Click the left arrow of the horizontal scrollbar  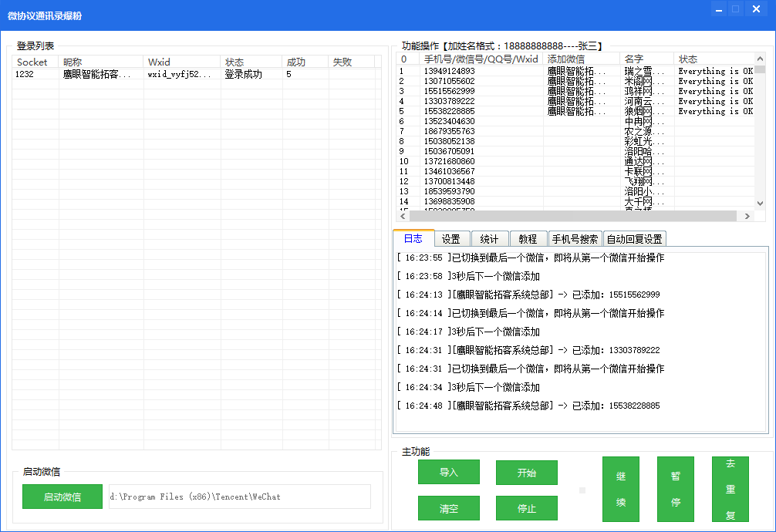click(403, 216)
